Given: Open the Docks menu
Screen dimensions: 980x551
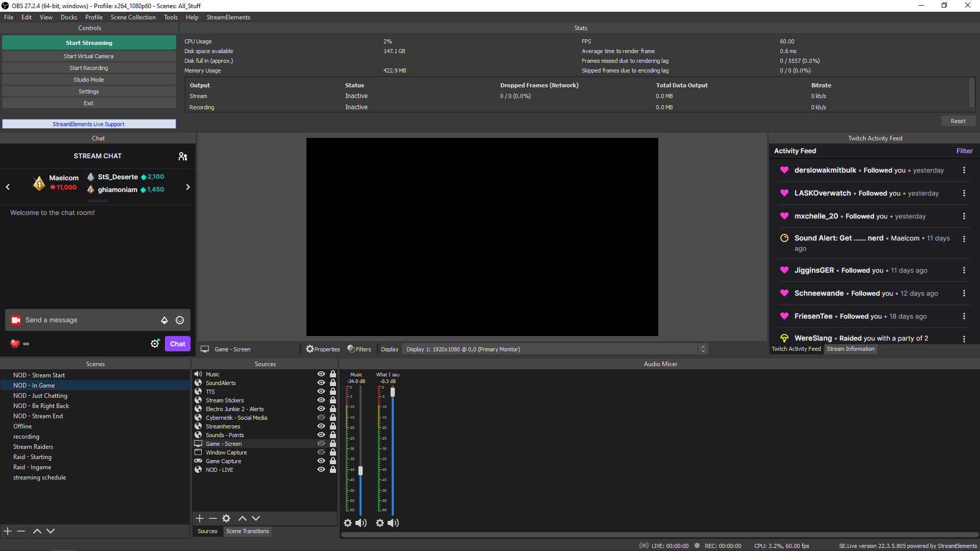Looking at the screenshot, I should [x=68, y=17].
